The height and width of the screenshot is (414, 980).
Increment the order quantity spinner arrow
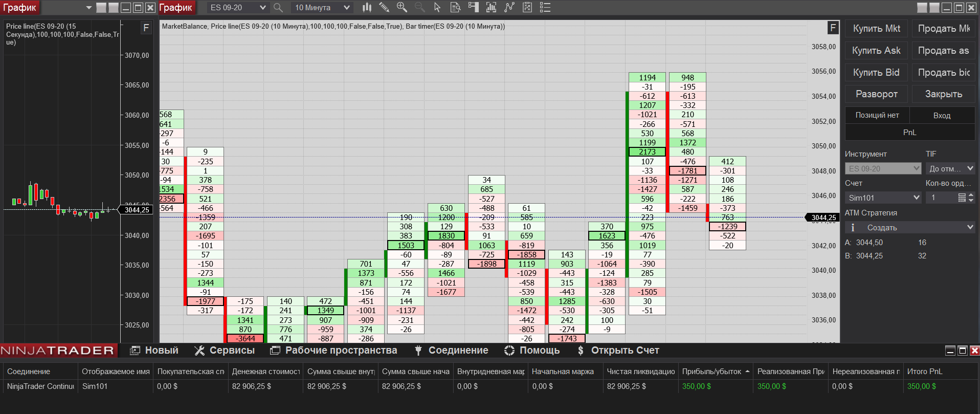click(x=971, y=195)
